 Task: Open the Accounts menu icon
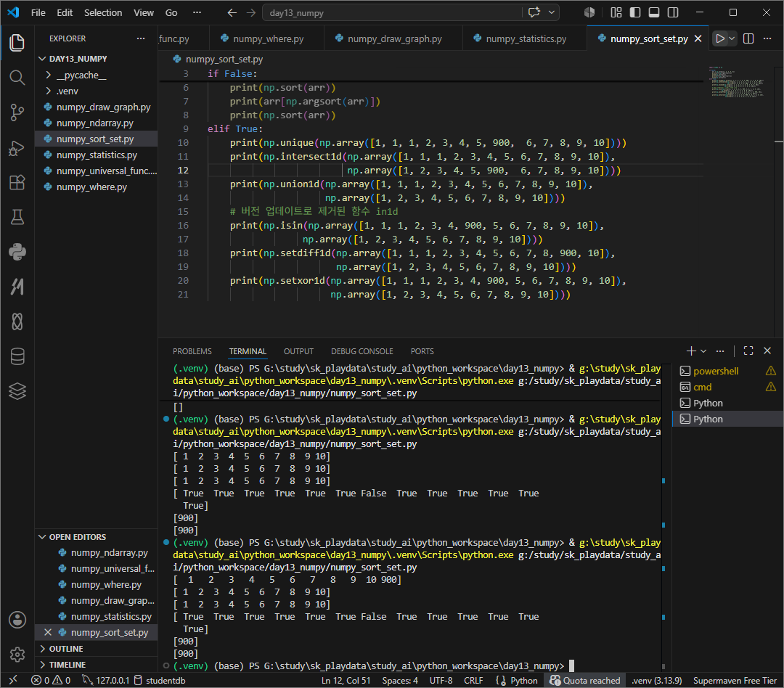pos(17,620)
